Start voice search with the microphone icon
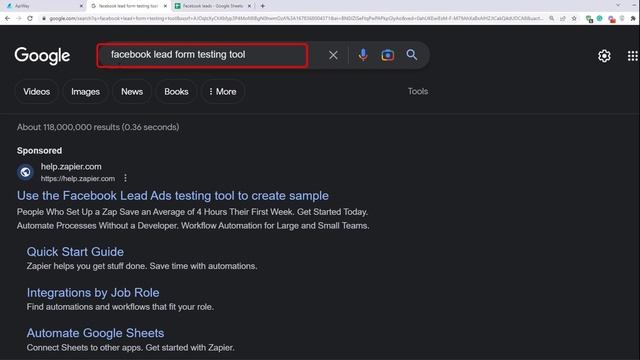This screenshot has height=360, width=640. (363, 55)
